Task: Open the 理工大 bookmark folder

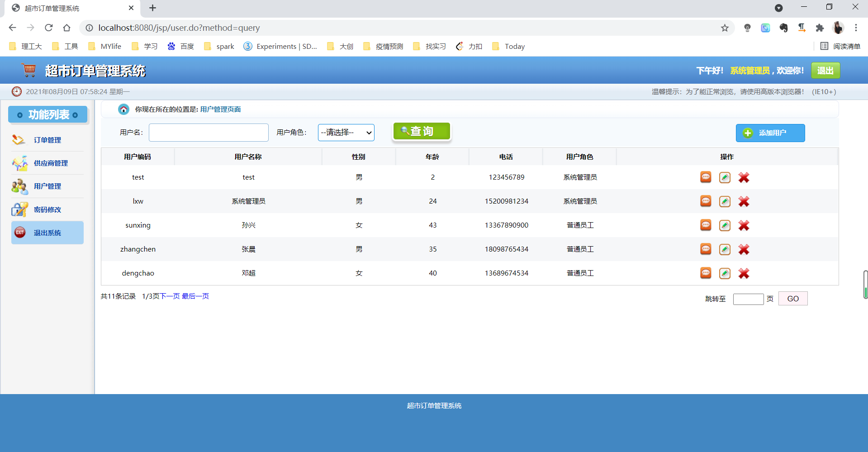Action: [26, 46]
